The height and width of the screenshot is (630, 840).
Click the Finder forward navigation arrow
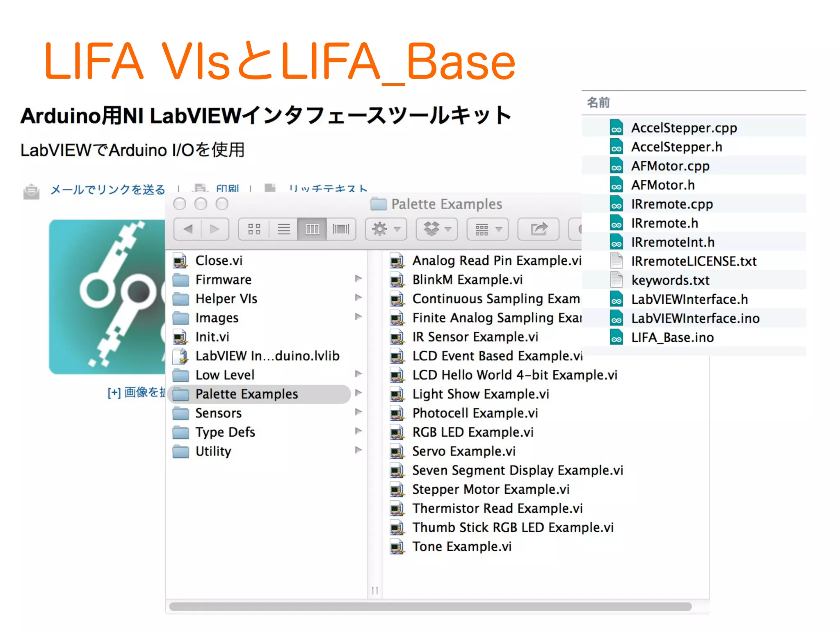[x=215, y=229]
